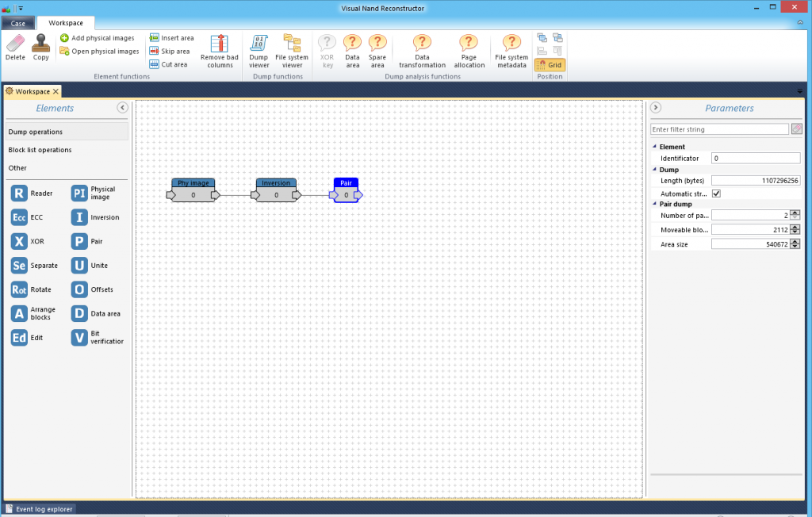Select the ECC element
The width and height of the screenshot is (812, 517).
[28, 217]
